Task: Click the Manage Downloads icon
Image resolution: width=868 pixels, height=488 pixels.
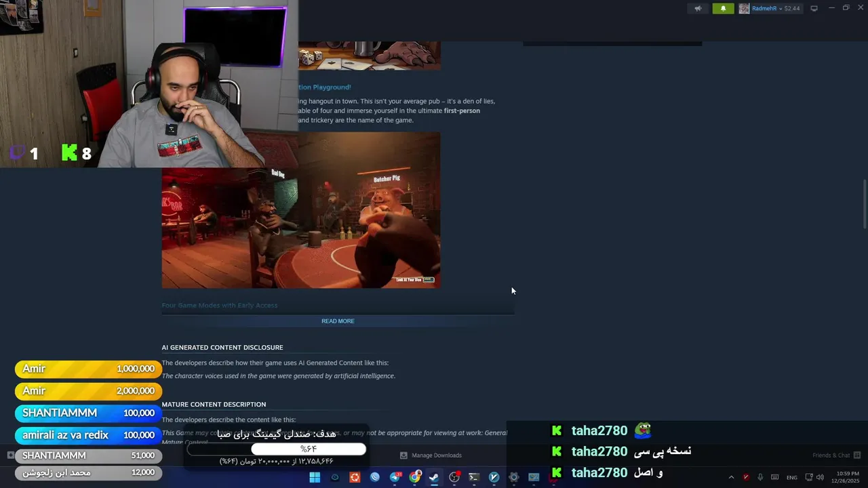Action: (403, 455)
